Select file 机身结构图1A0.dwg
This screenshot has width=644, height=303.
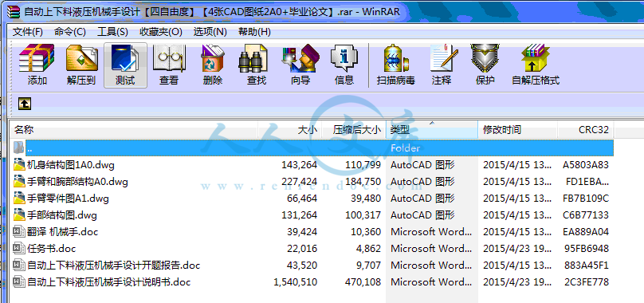coord(71,165)
